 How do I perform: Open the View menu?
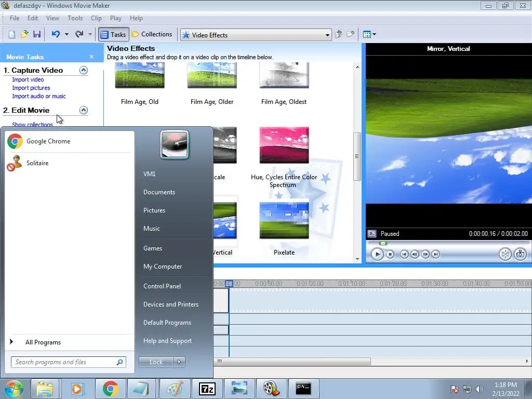tap(52, 18)
